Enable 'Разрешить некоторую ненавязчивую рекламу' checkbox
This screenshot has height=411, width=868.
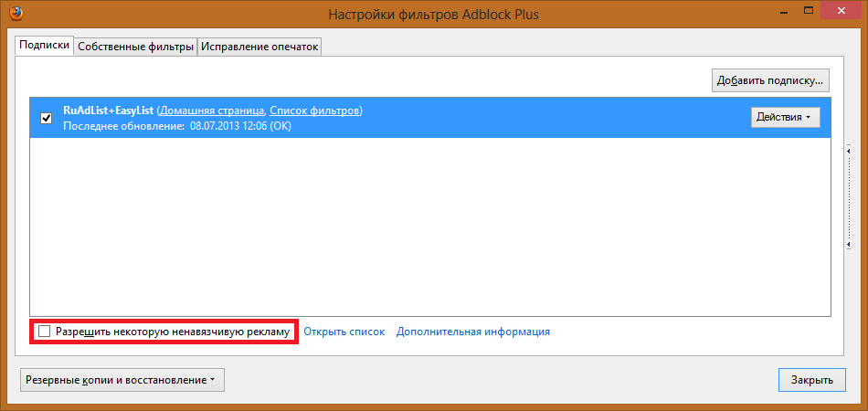click(45, 332)
